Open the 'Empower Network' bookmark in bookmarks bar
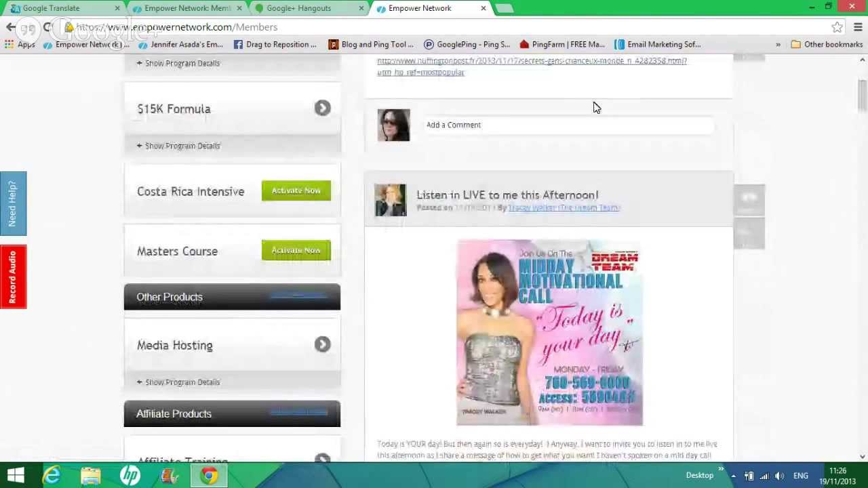 [85, 45]
